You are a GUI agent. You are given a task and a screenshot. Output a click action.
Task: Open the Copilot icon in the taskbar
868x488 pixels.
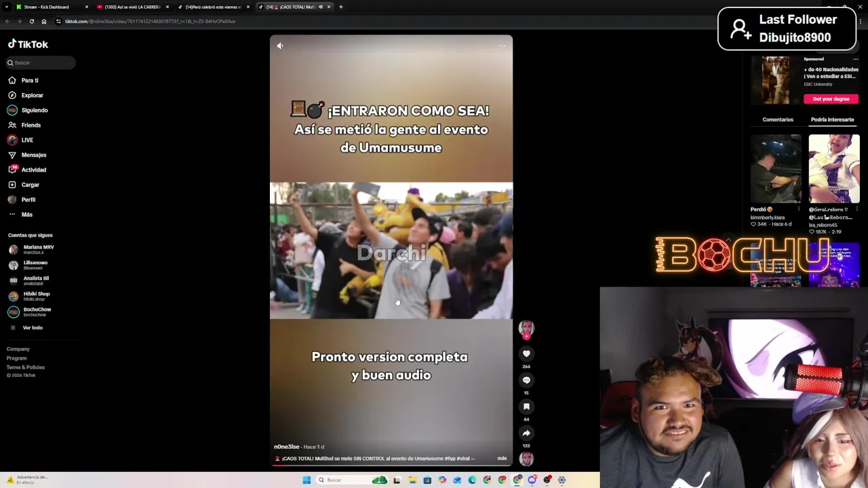tap(442, 480)
